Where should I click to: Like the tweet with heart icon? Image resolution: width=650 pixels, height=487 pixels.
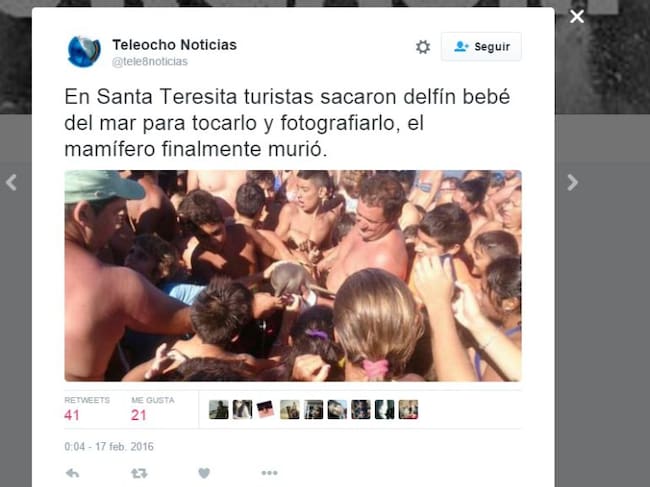tap(204, 473)
